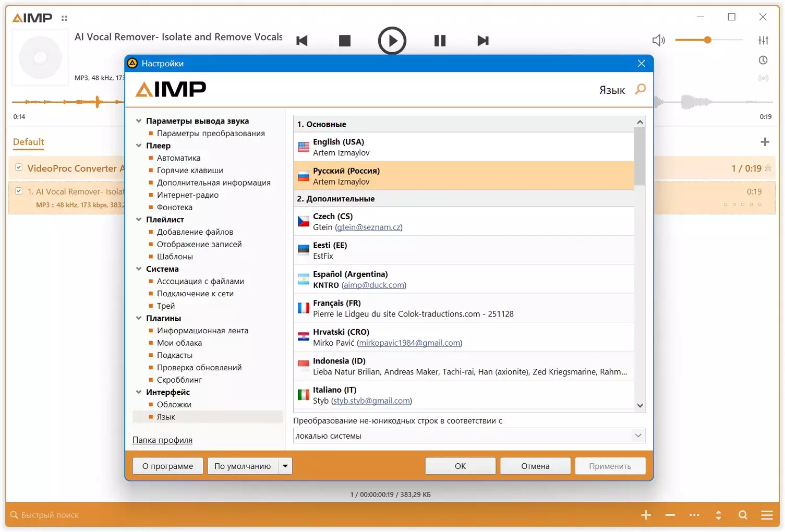Choose Русский (Россия) language
785x532 pixels.
pyautogui.click(x=464, y=176)
